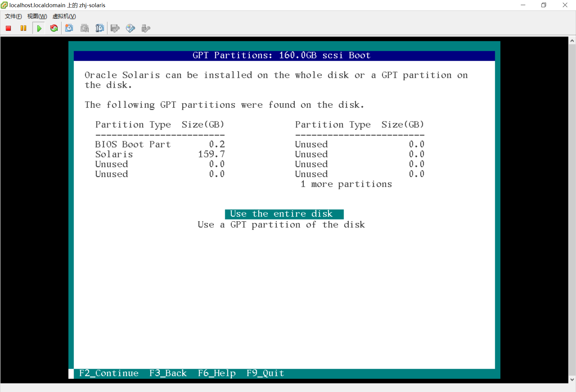Image resolution: width=576 pixels, height=392 pixels.
Task: Click the scrollbar down arrow at right
Action: (x=572, y=379)
